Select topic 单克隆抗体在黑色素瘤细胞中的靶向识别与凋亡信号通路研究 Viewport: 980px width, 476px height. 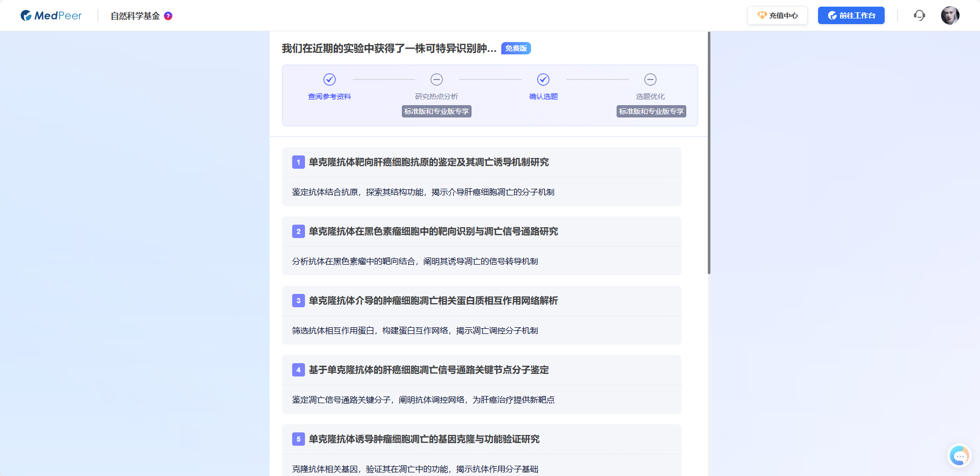pyautogui.click(x=433, y=231)
